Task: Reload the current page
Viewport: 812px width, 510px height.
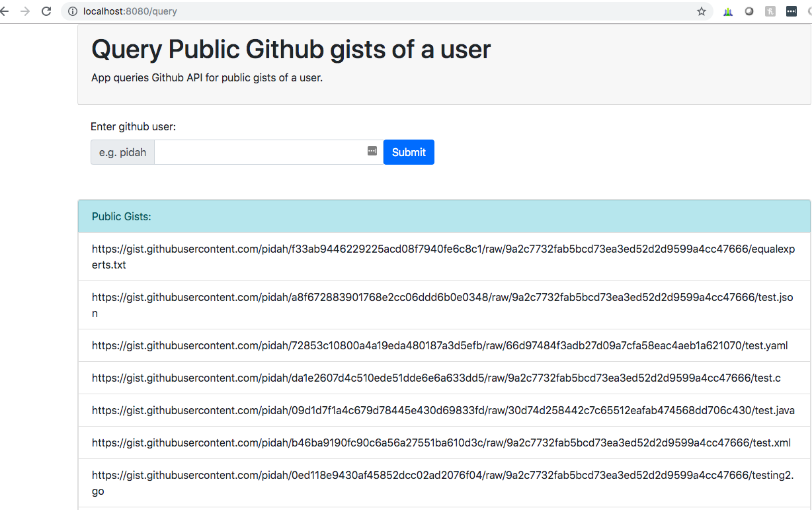Action: point(46,11)
